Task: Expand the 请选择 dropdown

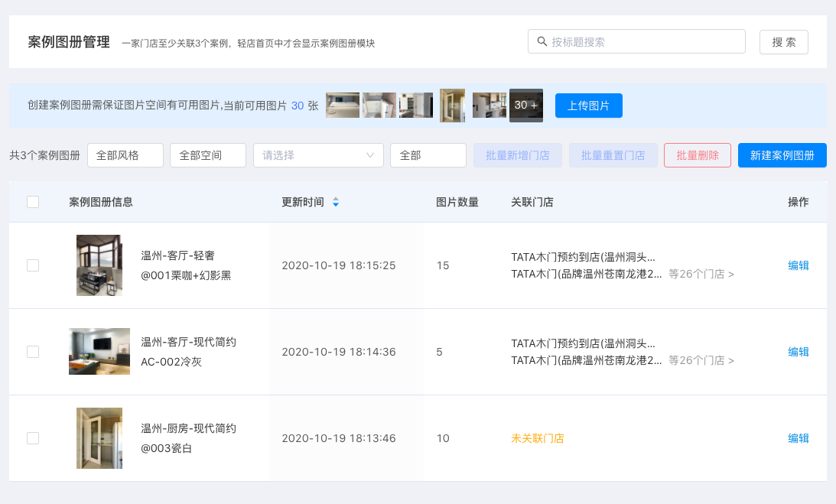Action: tap(318, 155)
